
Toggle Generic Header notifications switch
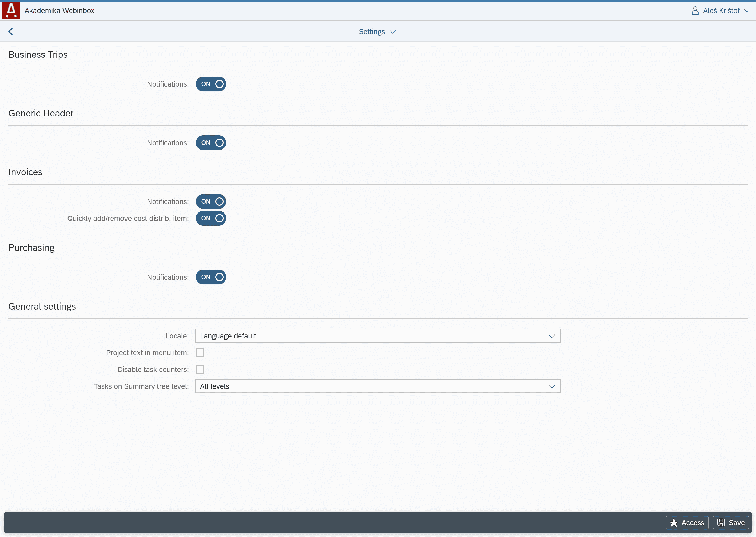(211, 143)
